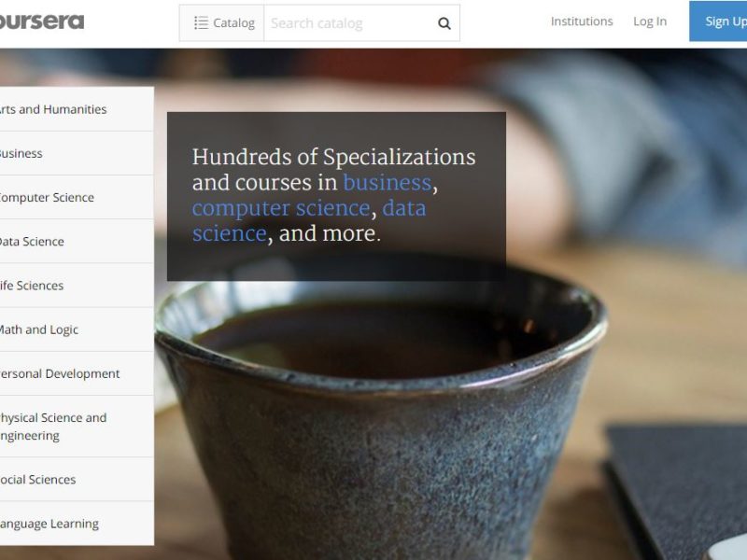Select Social Sciences category
Viewport: 747px width, 560px height.
tap(77, 480)
